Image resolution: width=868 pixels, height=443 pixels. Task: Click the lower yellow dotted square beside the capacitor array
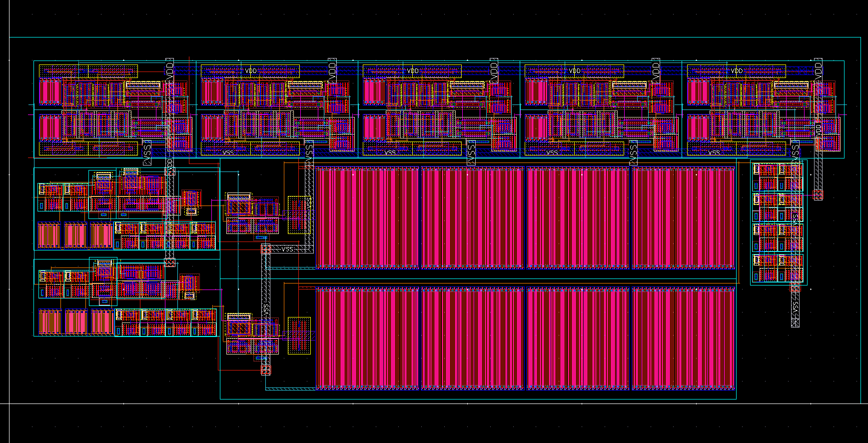coord(299,335)
